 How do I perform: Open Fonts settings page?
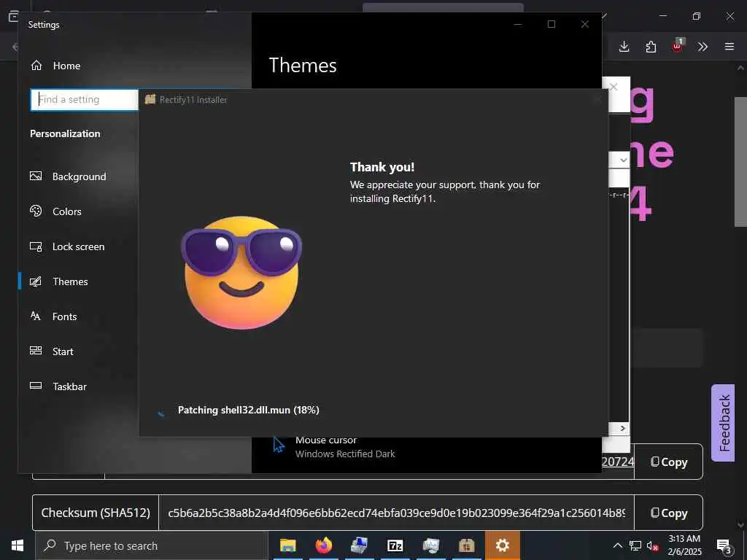(x=53, y=316)
